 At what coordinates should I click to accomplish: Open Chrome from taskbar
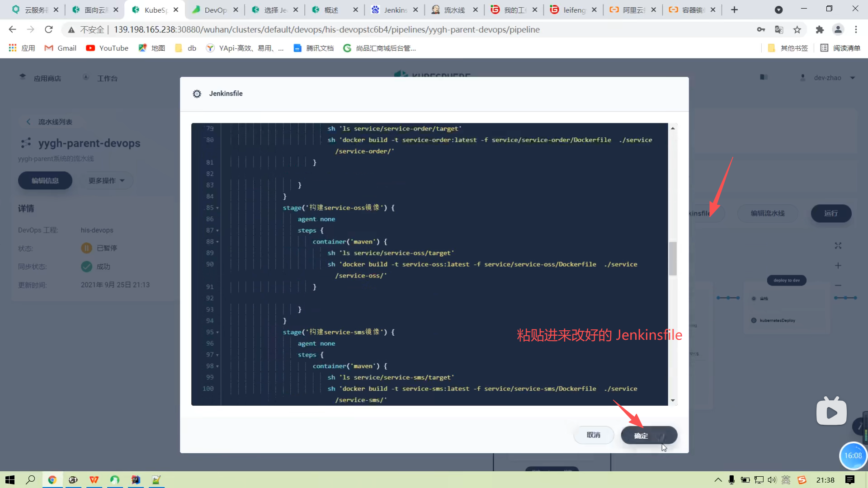52,480
